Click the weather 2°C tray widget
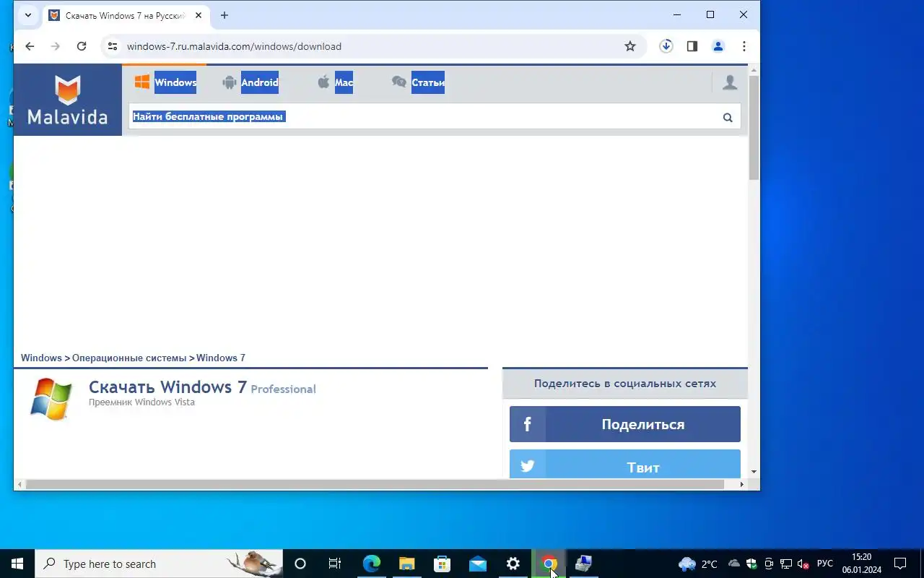This screenshot has width=924, height=578. click(698, 564)
